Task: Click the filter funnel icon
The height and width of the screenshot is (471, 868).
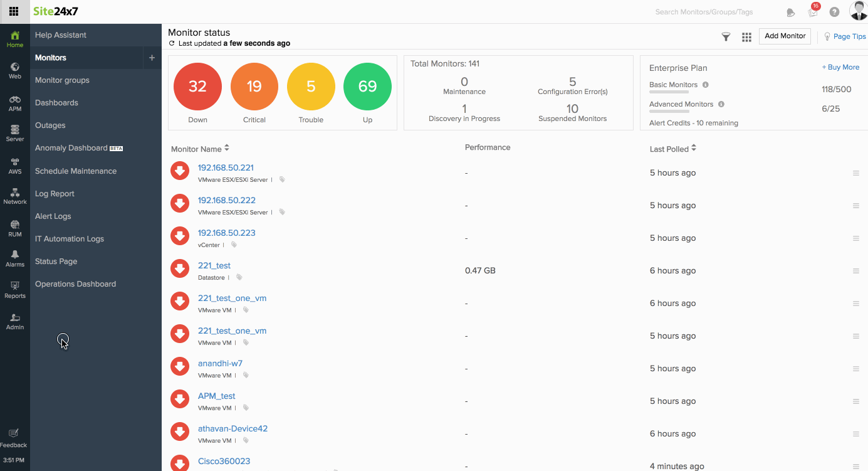Action: click(726, 37)
